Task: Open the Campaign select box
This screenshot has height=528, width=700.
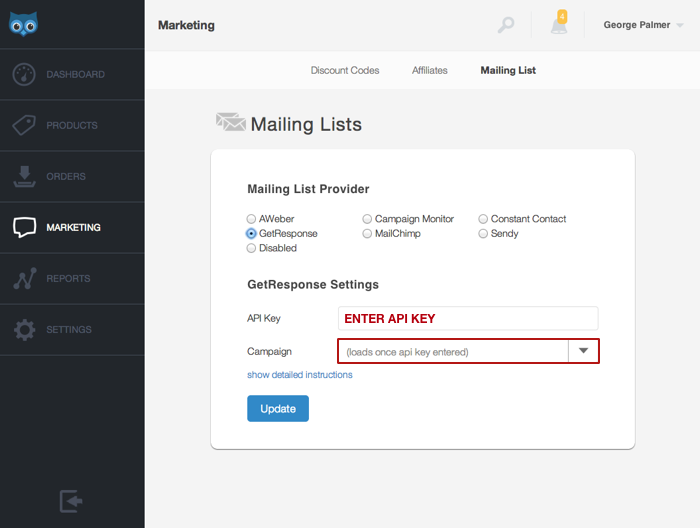Action: (468, 351)
